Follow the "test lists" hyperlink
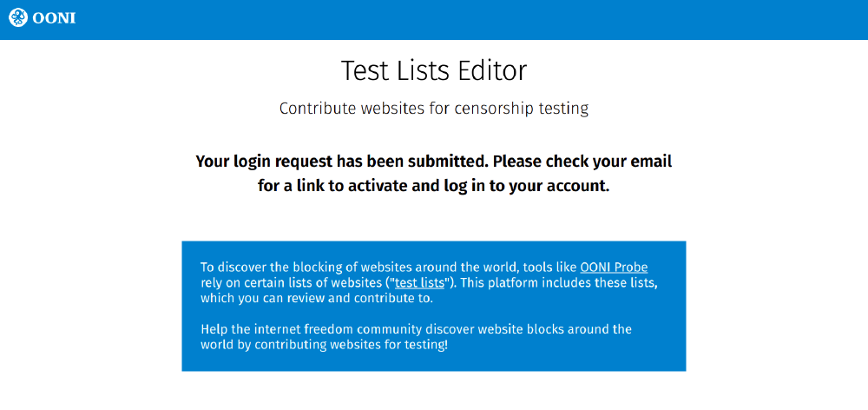The image size is (868, 410). (419, 282)
